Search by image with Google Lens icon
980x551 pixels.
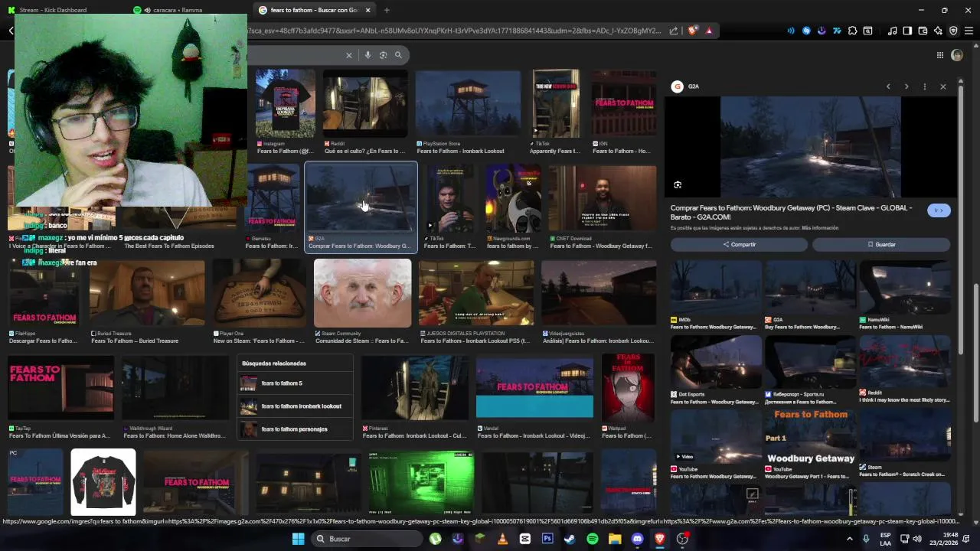(383, 55)
